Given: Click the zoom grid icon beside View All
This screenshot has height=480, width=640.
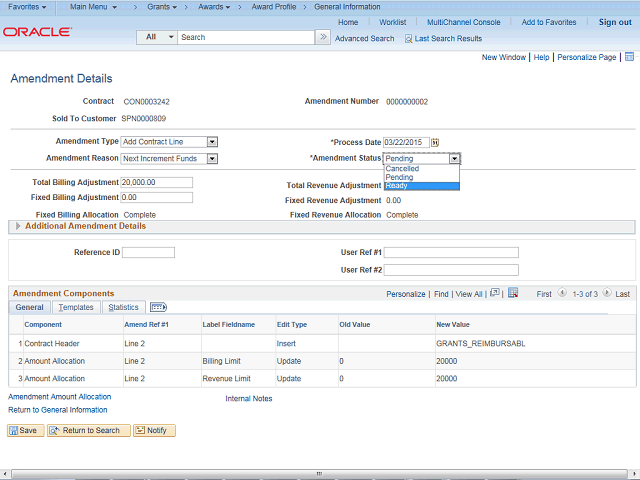Looking at the screenshot, I should 493,294.
